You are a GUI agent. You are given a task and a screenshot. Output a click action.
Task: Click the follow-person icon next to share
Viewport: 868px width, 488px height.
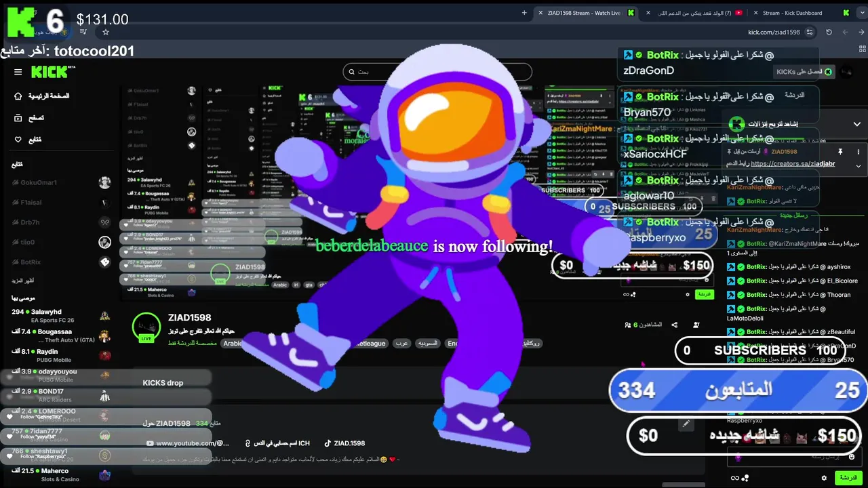696,325
